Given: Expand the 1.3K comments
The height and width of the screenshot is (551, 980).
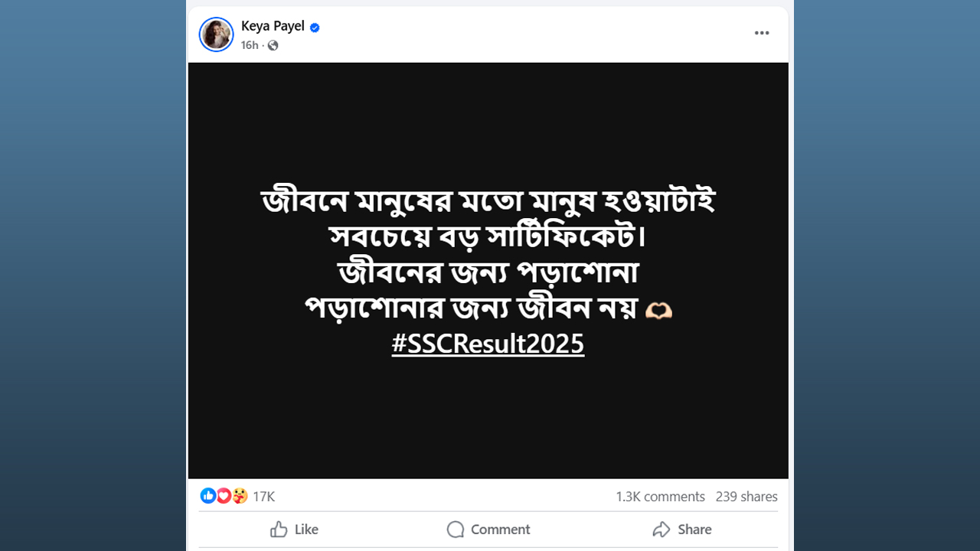Looking at the screenshot, I should pos(660,497).
